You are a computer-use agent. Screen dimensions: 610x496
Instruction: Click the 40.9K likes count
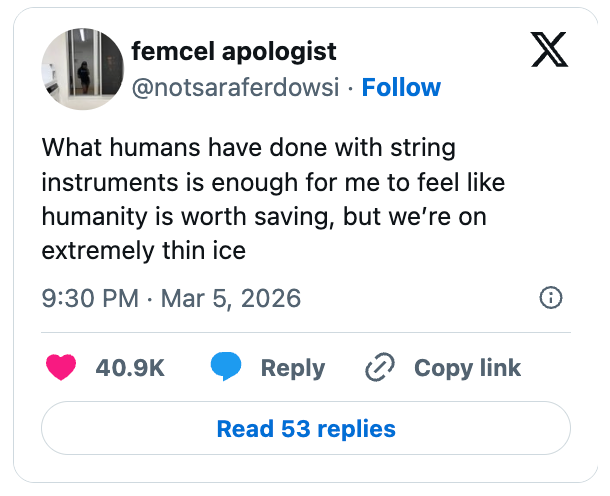[130, 367]
